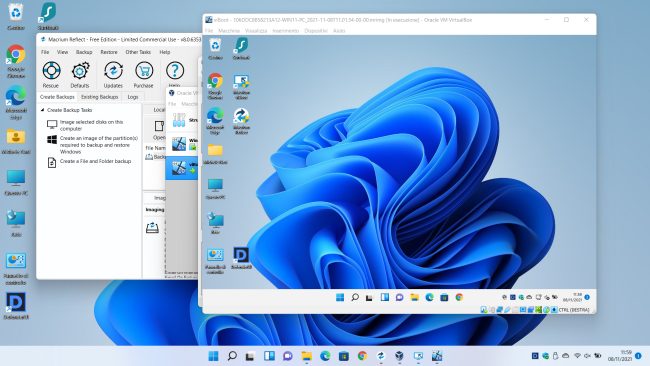Viewport: 650px width, 366px height.
Task: Open Macrium Reflect on host taskbar
Action: (x=381, y=356)
